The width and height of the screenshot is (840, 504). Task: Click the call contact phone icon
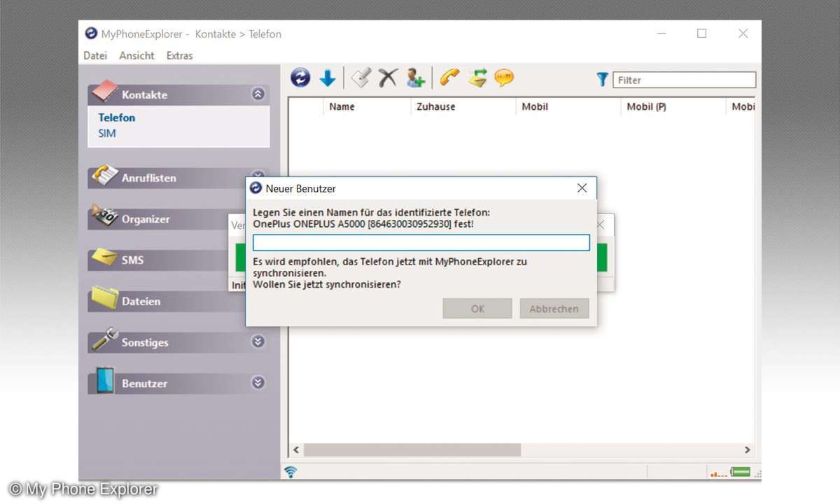pos(449,78)
